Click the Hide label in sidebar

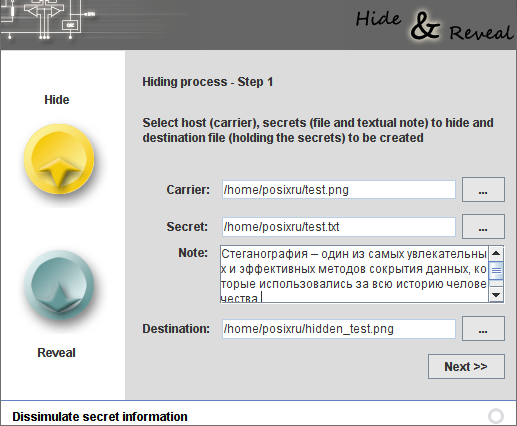57,100
